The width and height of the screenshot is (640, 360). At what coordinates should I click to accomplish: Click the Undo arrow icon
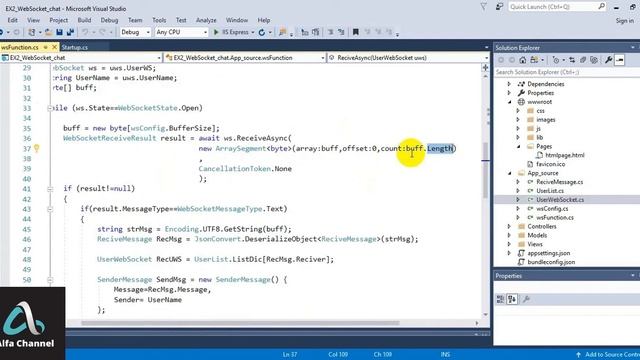[85, 32]
